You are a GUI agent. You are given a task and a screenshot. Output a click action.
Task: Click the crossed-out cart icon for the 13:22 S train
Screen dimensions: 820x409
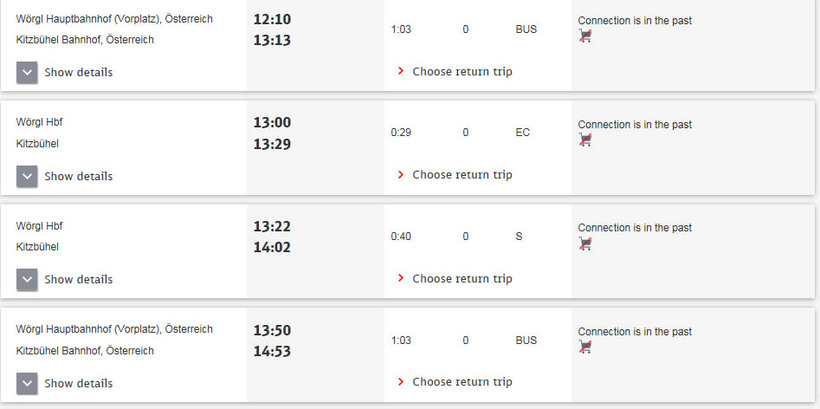pyautogui.click(x=585, y=243)
